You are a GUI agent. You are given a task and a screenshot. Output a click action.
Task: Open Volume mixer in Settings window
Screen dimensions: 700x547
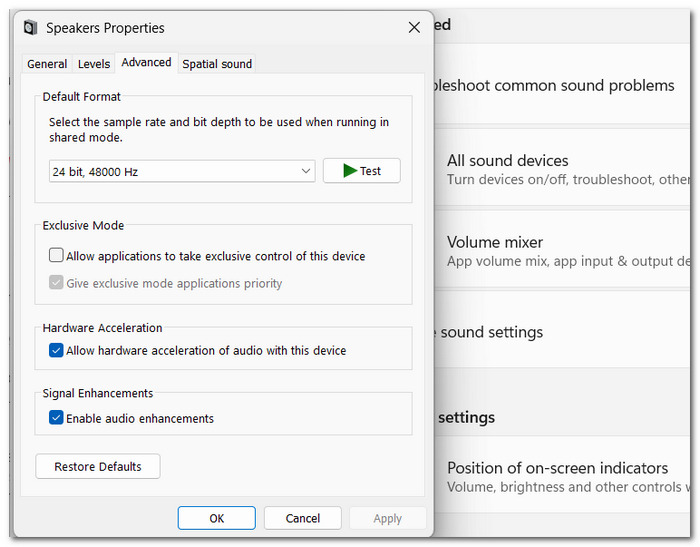(562, 251)
